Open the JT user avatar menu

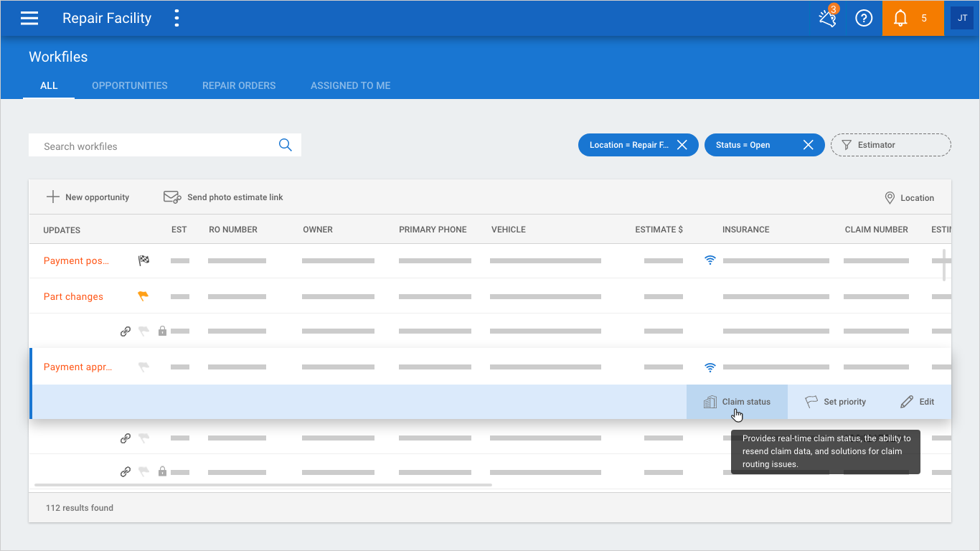pos(962,18)
